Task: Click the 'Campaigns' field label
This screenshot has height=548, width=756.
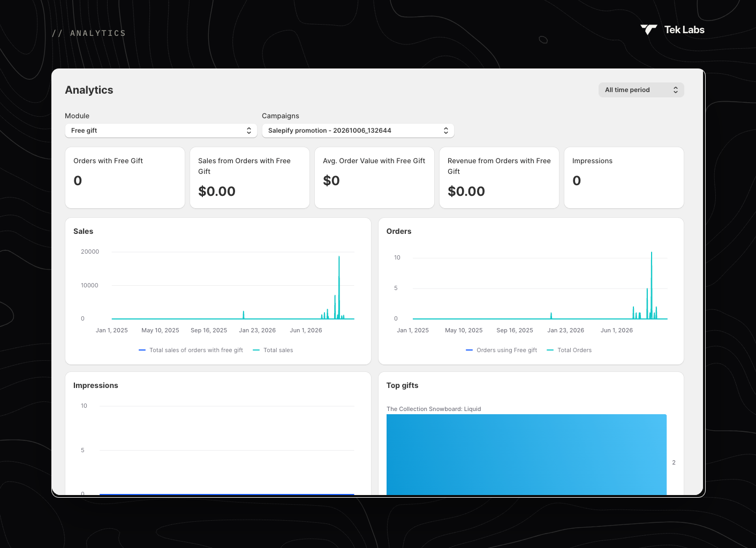Action: [x=281, y=116]
